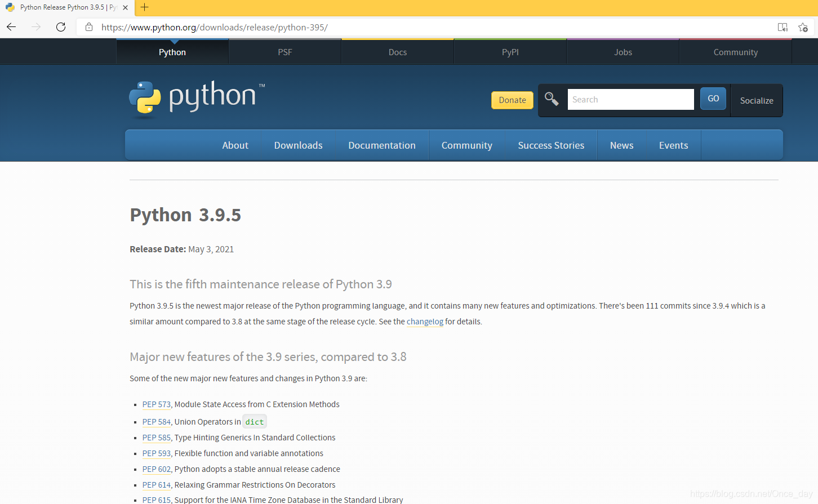Open the PEP 593 link
This screenshot has width=818, height=504.
(156, 453)
